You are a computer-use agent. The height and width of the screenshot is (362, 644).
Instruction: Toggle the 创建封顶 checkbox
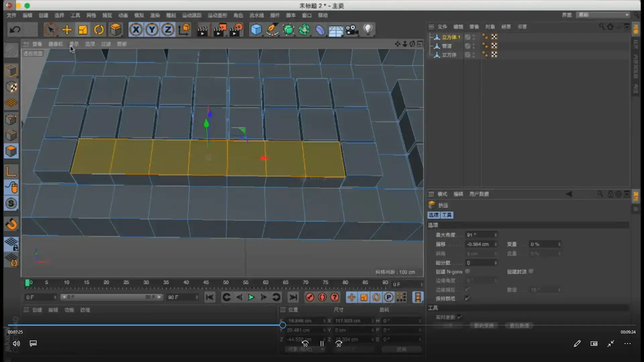(x=531, y=271)
